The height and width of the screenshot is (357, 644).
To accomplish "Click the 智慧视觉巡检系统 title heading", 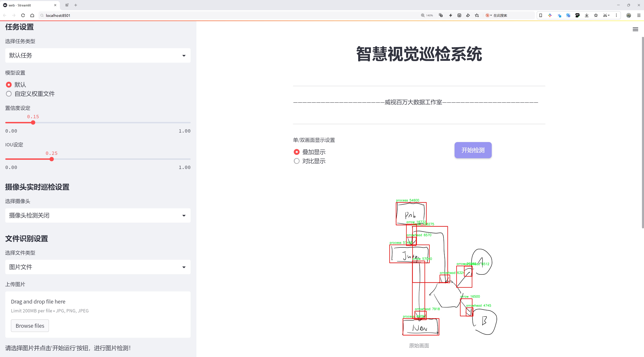I will point(419,54).
